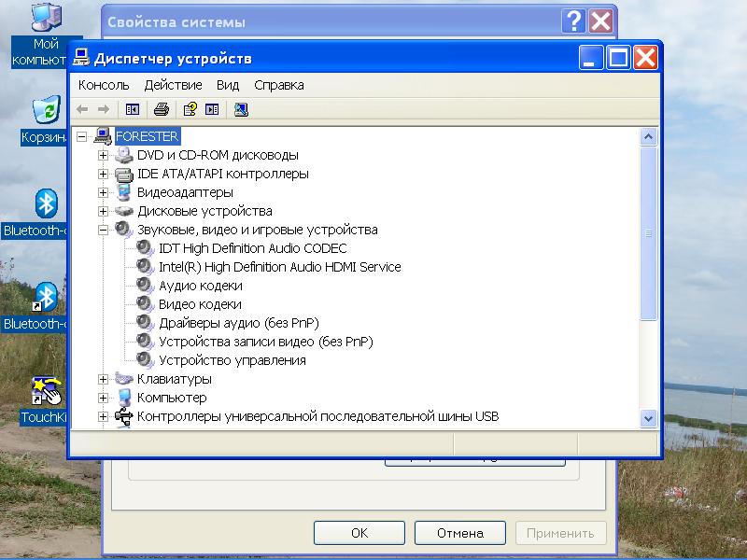Expand the Видеоадаптеры tree node
Image resolution: width=747 pixels, height=560 pixels.
click(104, 192)
